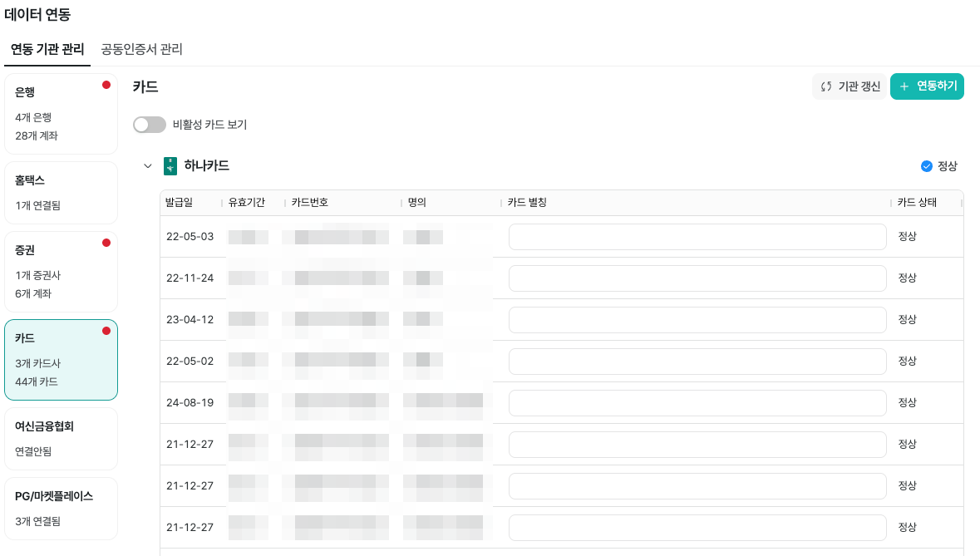Collapse the 하나카드 section chevron
This screenshot has width=980, height=556.
pyautogui.click(x=148, y=166)
